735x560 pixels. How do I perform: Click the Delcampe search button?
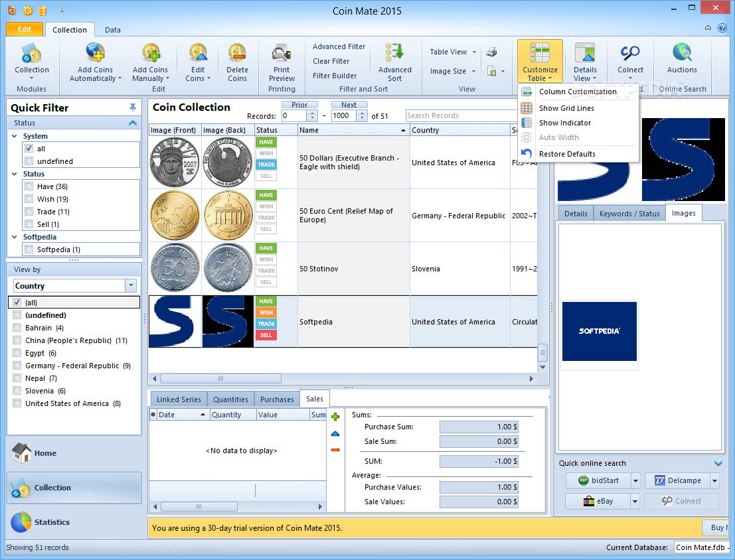(677, 481)
